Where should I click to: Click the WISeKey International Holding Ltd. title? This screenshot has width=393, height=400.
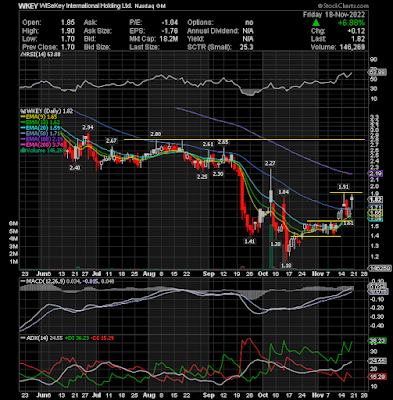click(x=86, y=6)
